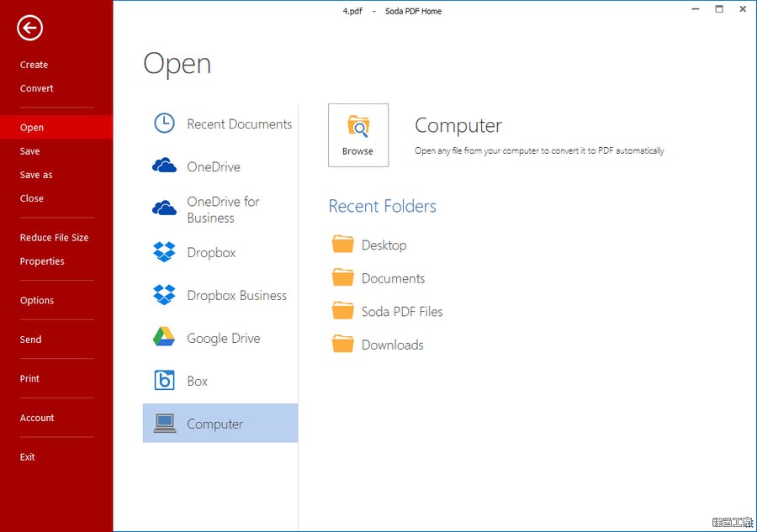Click the Google Drive triangle icon
This screenshot has width=757, height=532.
[164, 337]
